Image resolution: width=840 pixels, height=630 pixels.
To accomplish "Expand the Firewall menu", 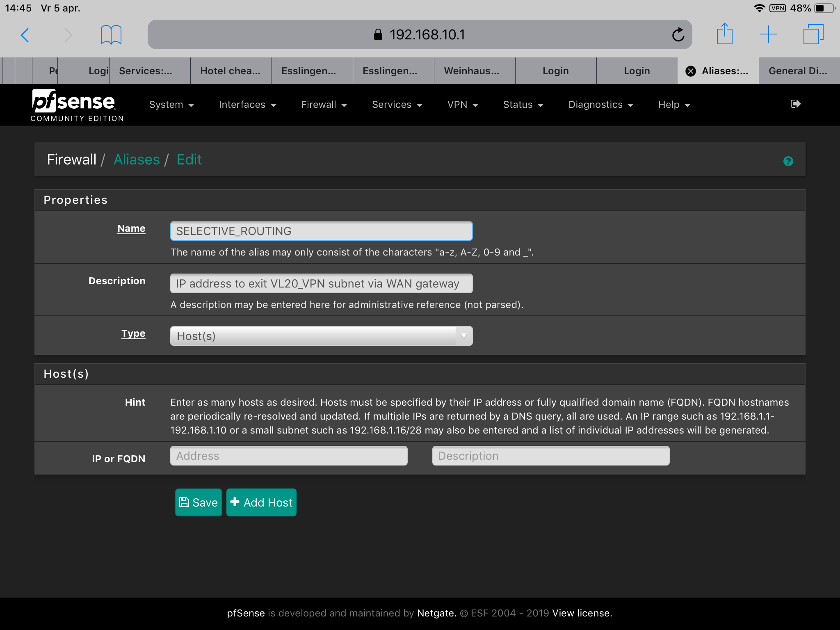I will [x=324, y=105].
